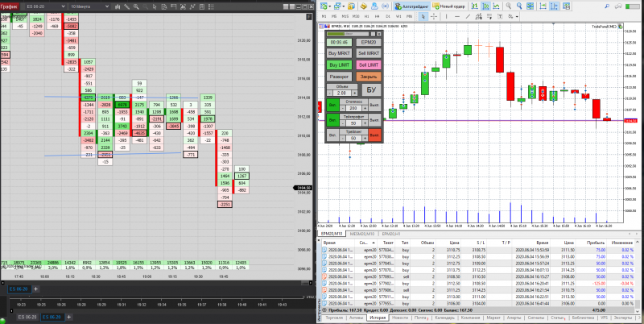Image resolution: width=644 pixels, height=324 pixels.
Task: Turn off Стоплосс with Выкл.
Action: (374, 105)
